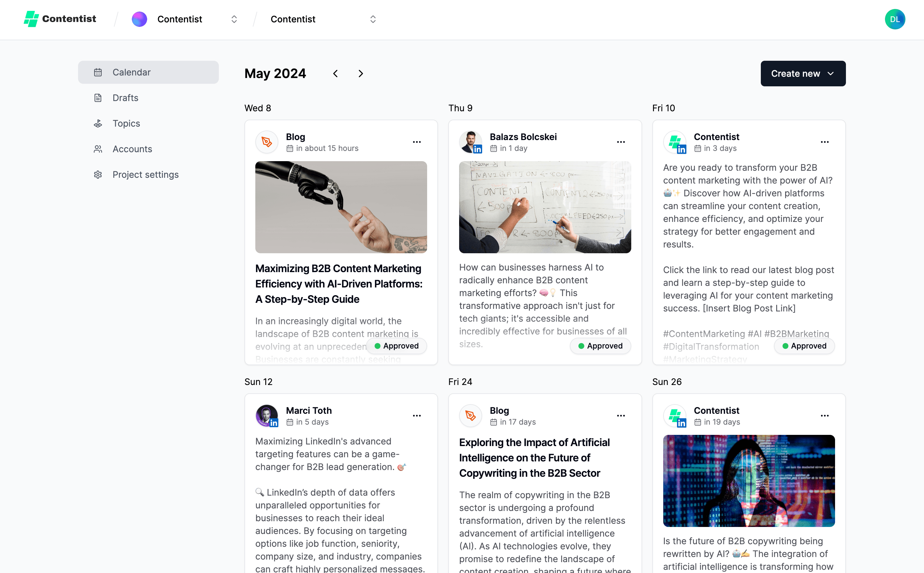Click 'in 3 days' schedule text
This screenshot has height=573, width=924.
pos(720,148)
